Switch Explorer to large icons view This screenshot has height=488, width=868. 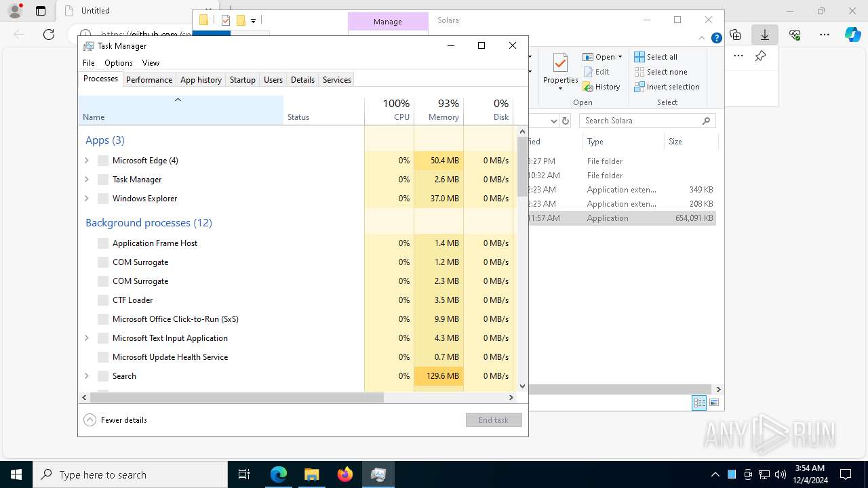(714, 403)
